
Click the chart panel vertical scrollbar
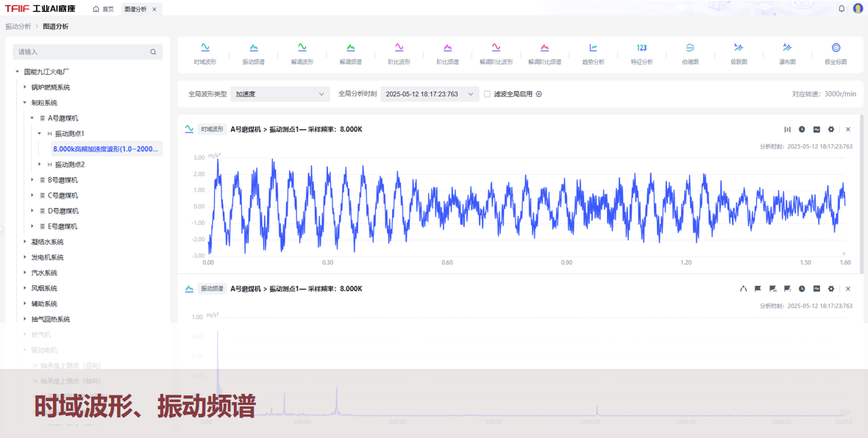coord(861,193)
